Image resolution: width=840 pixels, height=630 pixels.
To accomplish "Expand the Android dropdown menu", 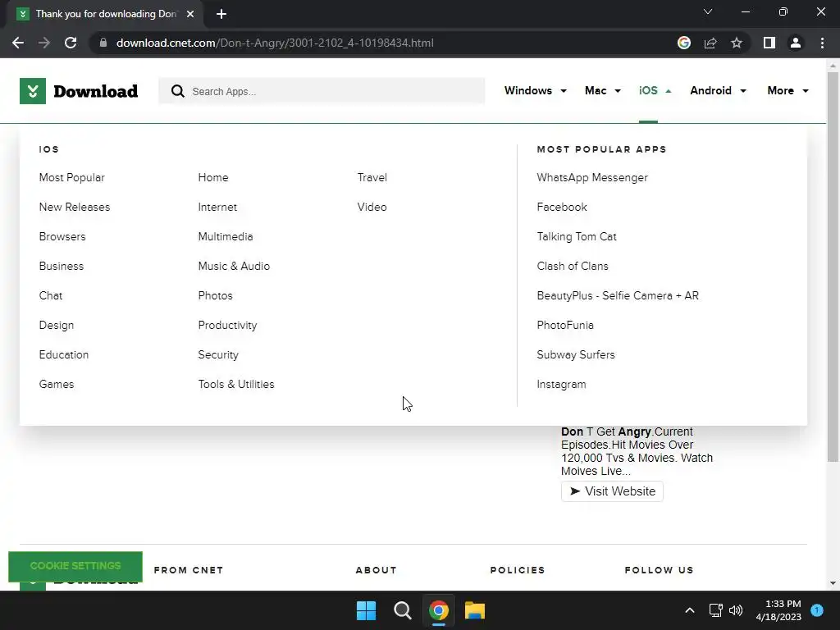I will click(x=718, y=90).
